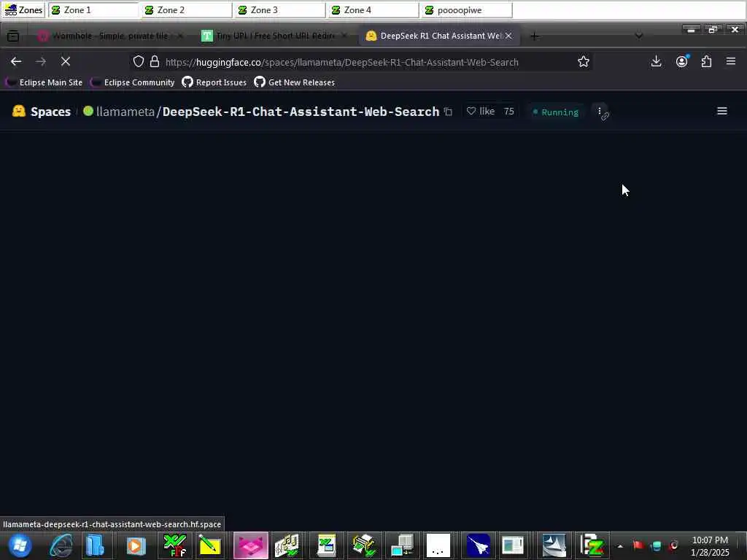Open the Windows Start menu
747x560 pixels.
pyautogui.click(x=20, y=545)
